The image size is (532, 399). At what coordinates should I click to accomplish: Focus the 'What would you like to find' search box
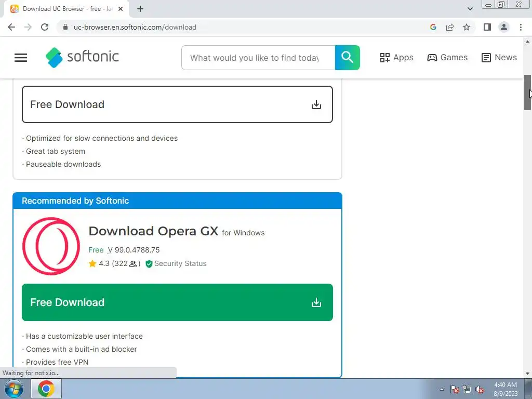click(258, 58)
